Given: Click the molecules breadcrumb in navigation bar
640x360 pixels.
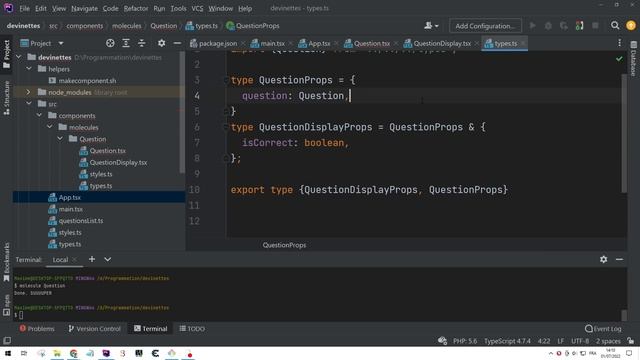Looking at the screenshot, I should 127,26.
